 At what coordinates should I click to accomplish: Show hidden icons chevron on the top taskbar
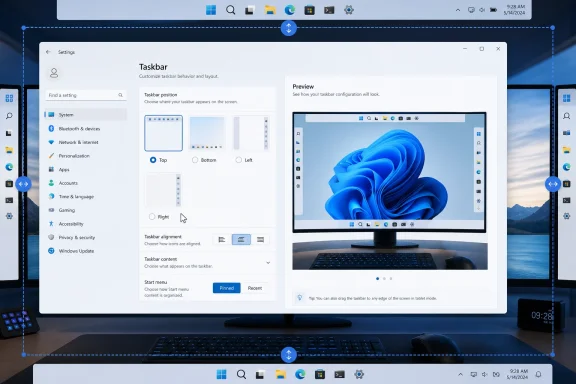pyautogui.click(x=458, y=10)
